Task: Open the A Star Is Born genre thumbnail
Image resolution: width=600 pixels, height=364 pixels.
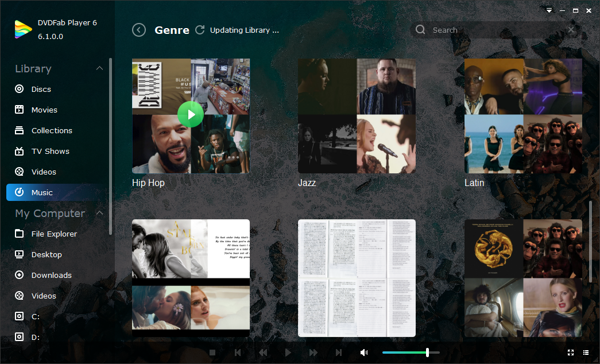Action: pos(191,278)
